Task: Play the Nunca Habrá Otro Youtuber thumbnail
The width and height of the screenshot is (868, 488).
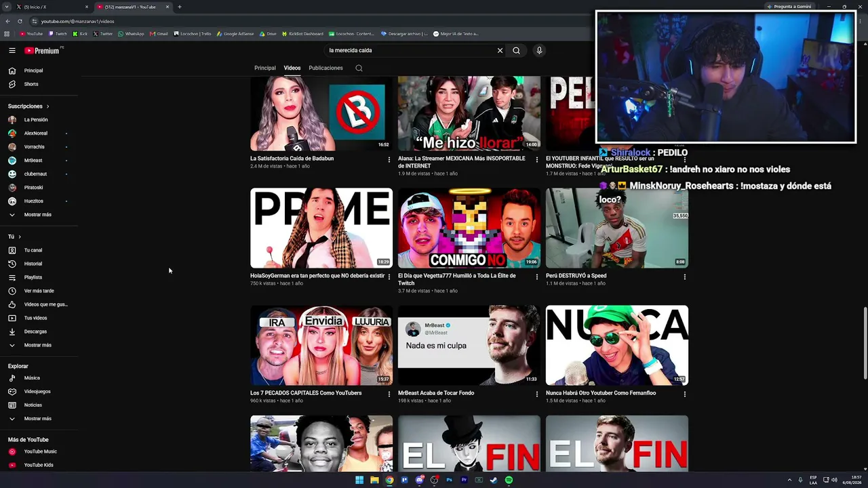Action: [617, 345]
